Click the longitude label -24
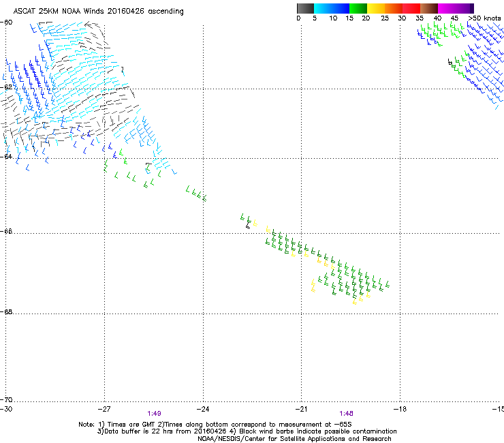 point(203,409)
